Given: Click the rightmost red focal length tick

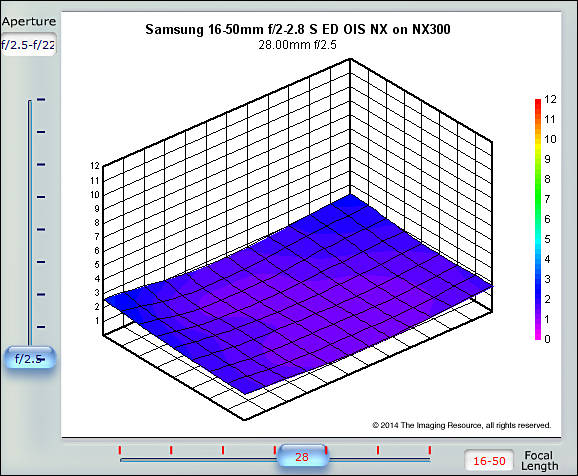Looking at the screenshot, I should click(x=429, y=450).
